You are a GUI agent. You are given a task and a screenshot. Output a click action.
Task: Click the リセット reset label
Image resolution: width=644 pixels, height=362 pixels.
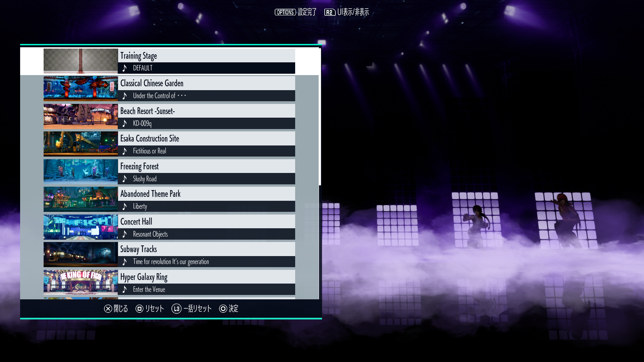coord(154,309)
